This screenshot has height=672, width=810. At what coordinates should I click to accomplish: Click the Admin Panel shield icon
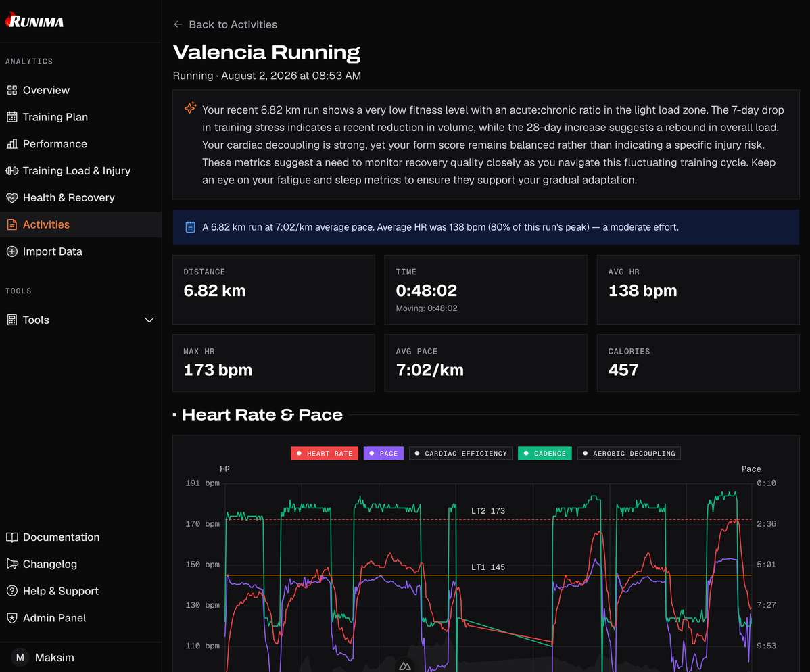(x=12, y=618)
